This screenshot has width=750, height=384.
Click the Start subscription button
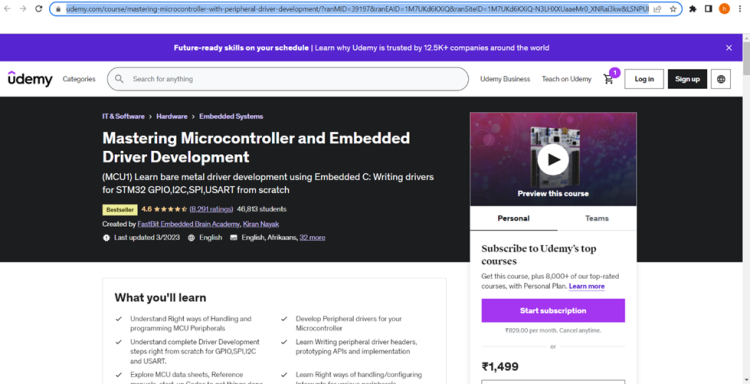pyautogui.click(x=553, y=311)
